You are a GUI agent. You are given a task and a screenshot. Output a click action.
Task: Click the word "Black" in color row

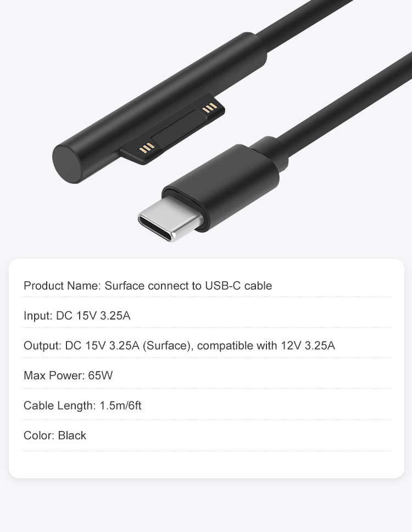pos(72,435)
